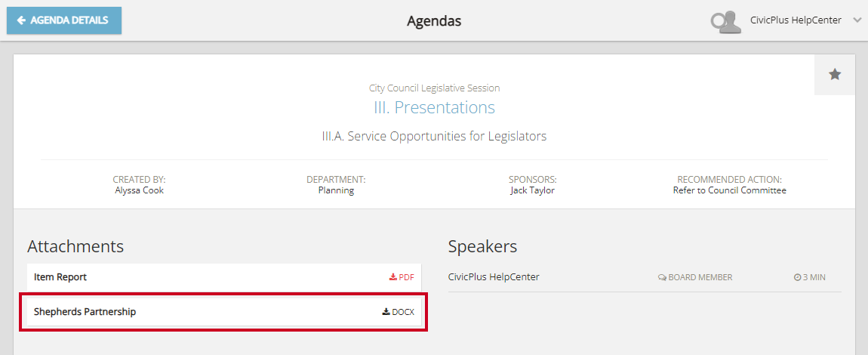
Task: Open the CivicPlus HelpCenter user menu
Action: click(796, 20)
